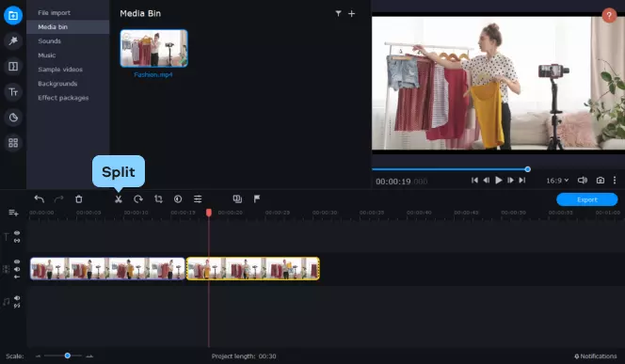Skip to next clip end
This screenshot has height=364, width=625.
click(x=522, y=181)
